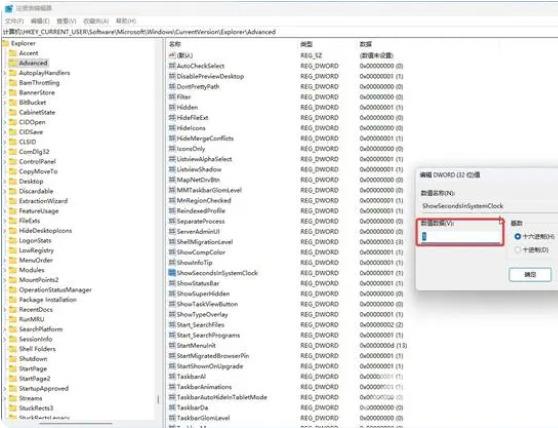The image size is (558, 428).
Task: Select the OperationStatusManager key
Action: 55,290
